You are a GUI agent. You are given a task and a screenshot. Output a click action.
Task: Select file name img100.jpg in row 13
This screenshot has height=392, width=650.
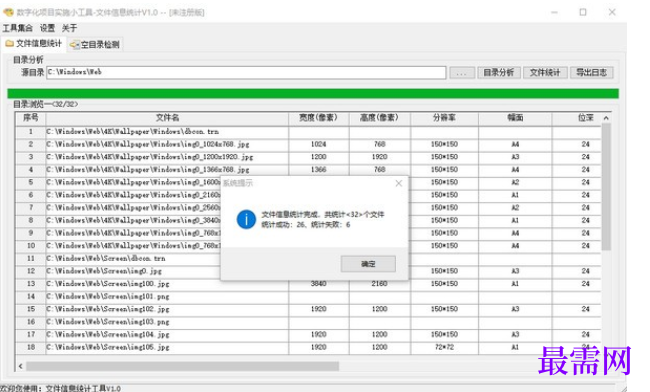coord(108,284)
